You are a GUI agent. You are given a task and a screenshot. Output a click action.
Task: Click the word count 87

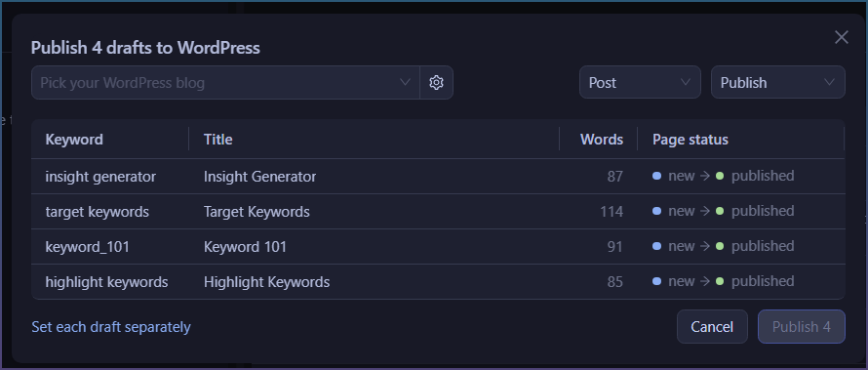tap(615, 177)
